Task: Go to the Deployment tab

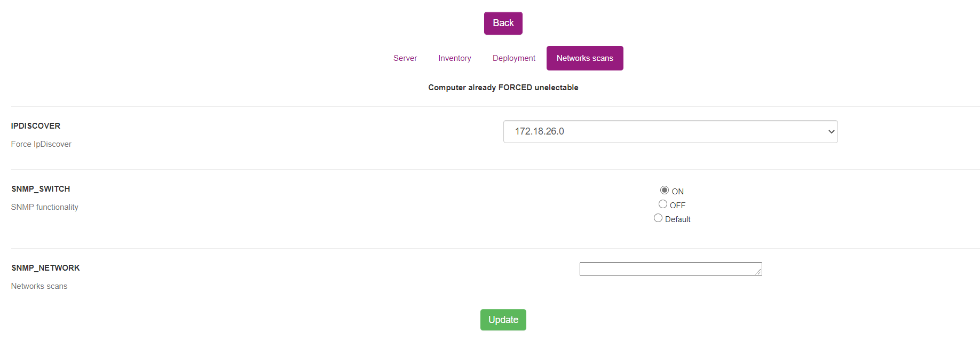Action: pyautogui.click(x=513, y=58)
